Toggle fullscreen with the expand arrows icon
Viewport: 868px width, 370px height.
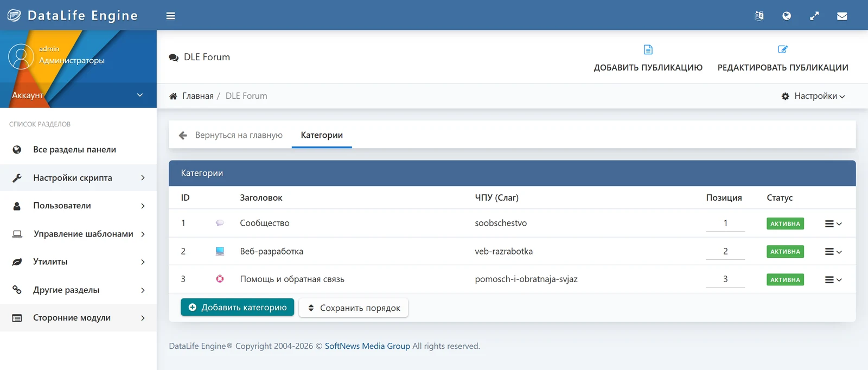click(814, 16)
